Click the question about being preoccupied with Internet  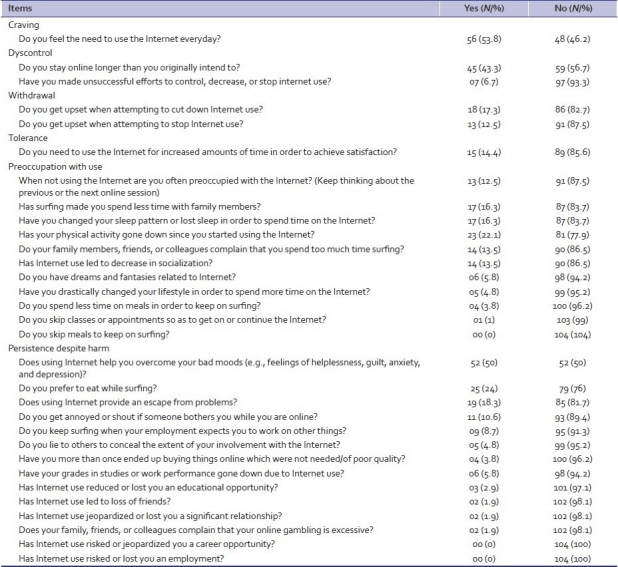(x=216, y=187)
